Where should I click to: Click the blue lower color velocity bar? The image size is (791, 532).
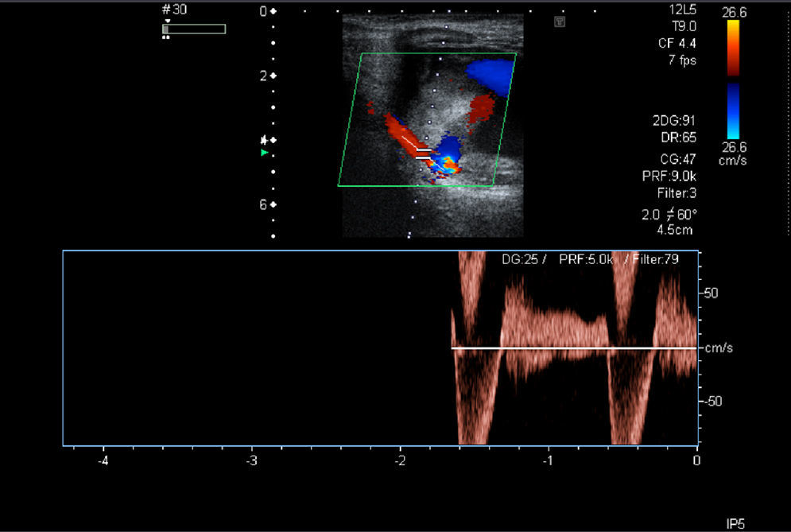click(733, 111)
